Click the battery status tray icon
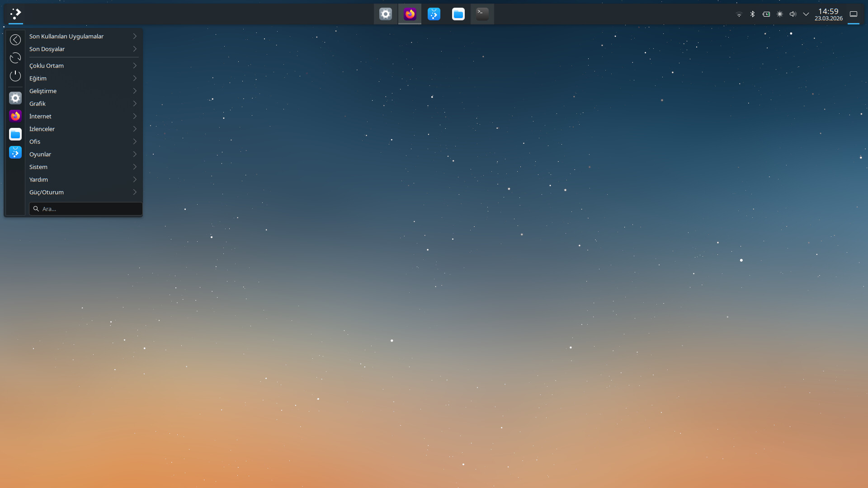 pos(766,14)
